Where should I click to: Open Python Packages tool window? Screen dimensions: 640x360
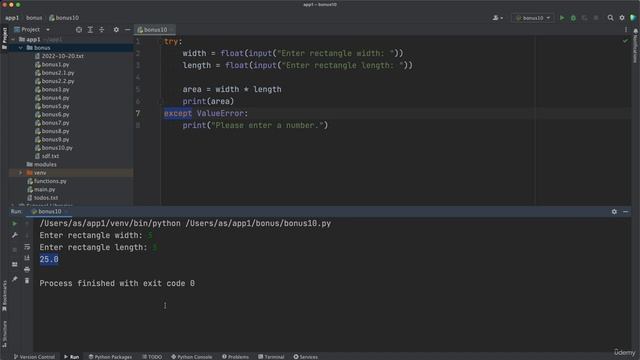click(x=110, y=357)
